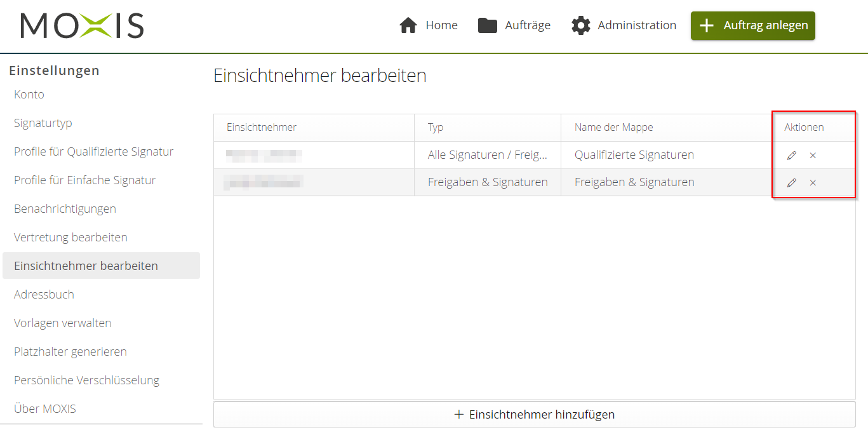Click the Typ column header of the table

pyautogui.click(x=436, y=127)
